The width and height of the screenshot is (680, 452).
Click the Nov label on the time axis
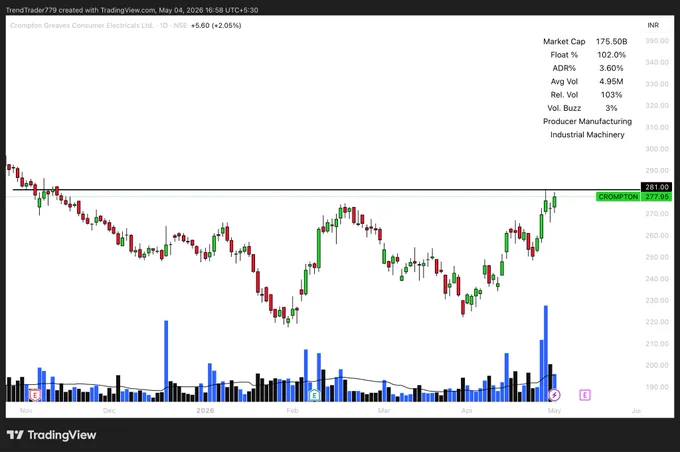pos(26,410)
